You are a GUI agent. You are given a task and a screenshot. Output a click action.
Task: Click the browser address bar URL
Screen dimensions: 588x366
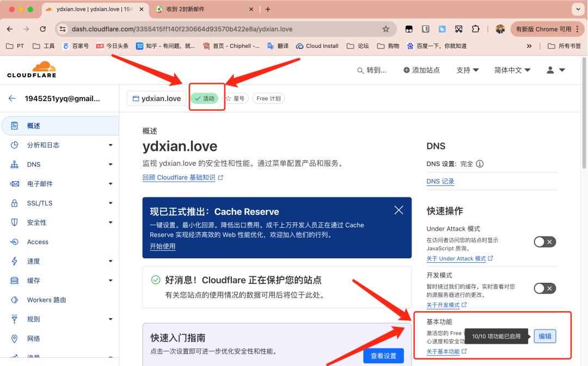(x=182, y=29)
